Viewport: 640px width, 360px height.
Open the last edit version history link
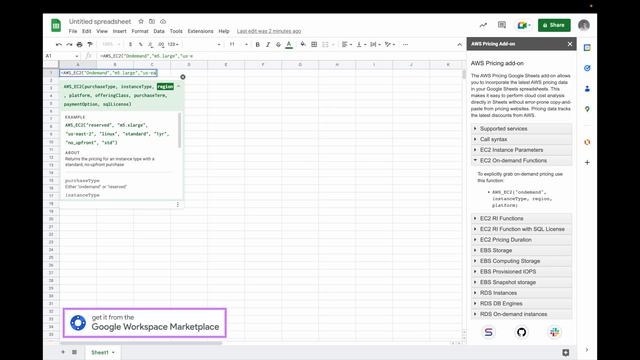point(269,31)
